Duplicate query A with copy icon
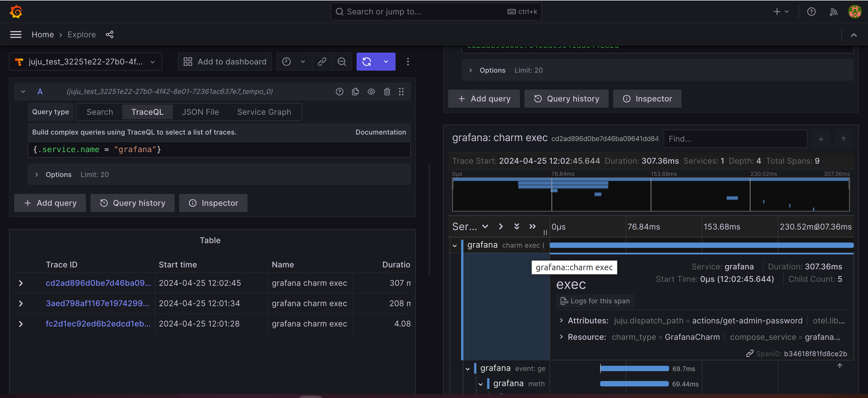The width and height of the screenshot is (868, 398). (x=355, y=92)
